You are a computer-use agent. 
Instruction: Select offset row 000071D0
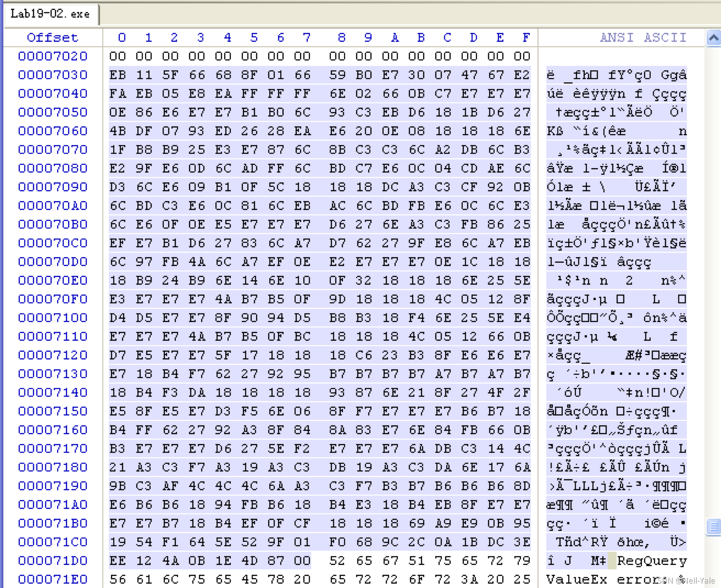(53, 561)
